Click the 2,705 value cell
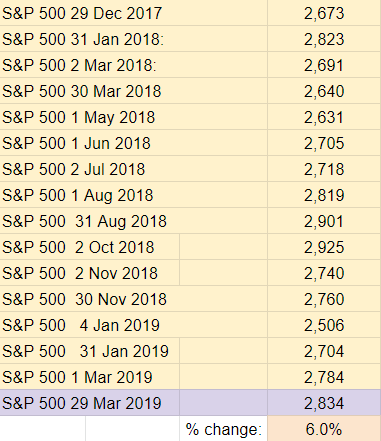 324,143
